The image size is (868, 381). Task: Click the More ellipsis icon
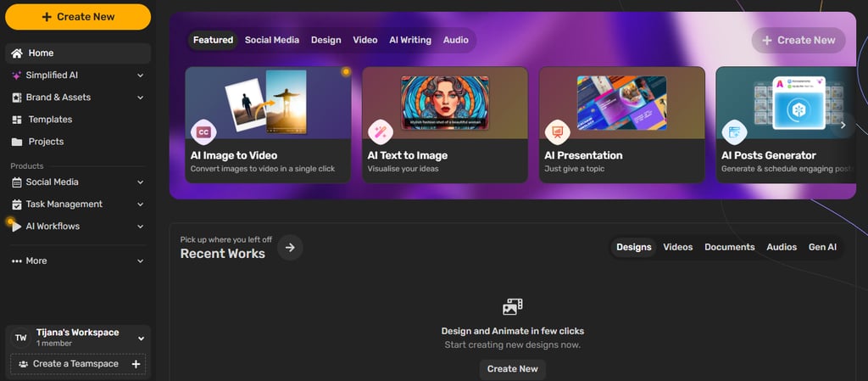pos(17,261)
